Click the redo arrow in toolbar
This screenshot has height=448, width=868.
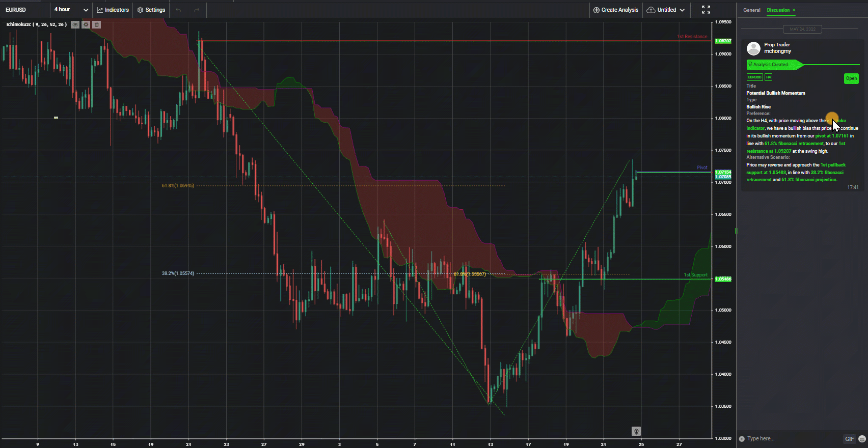[197, 10]
